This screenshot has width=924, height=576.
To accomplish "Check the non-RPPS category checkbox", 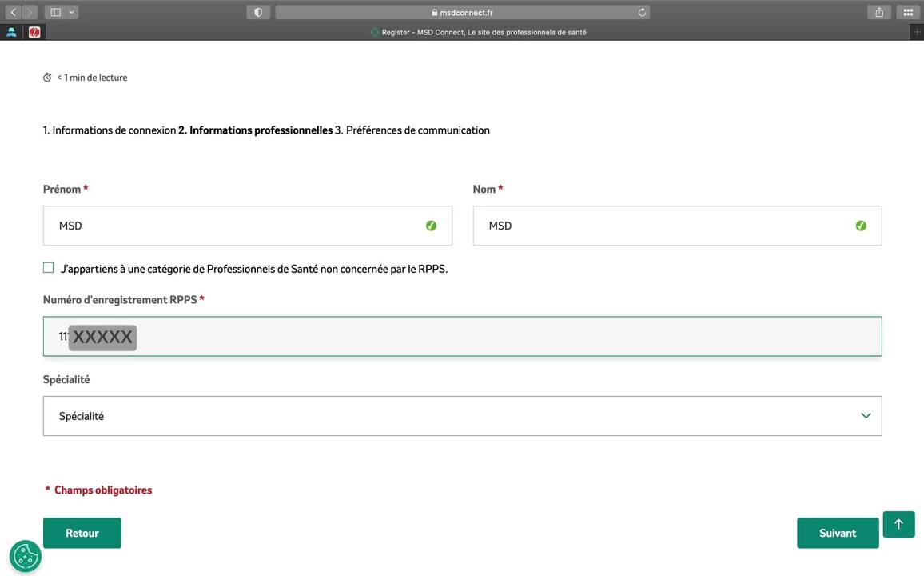I will coord(49,268).
